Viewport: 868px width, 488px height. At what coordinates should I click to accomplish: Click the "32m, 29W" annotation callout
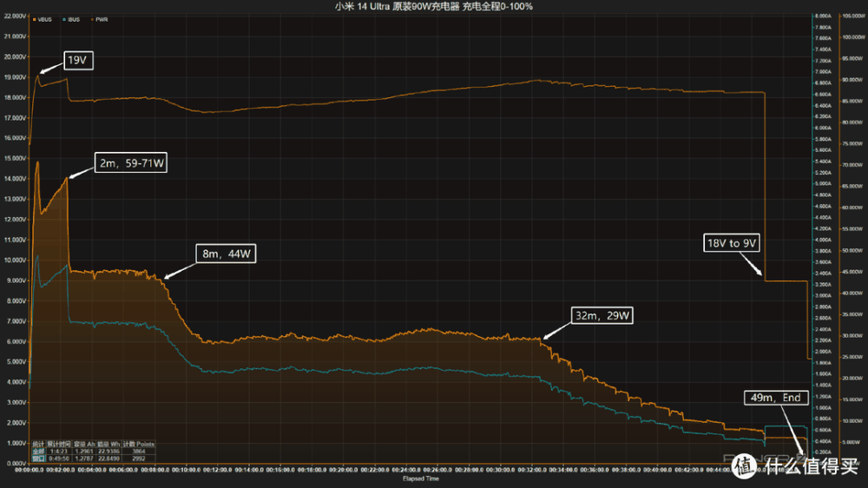602,316
